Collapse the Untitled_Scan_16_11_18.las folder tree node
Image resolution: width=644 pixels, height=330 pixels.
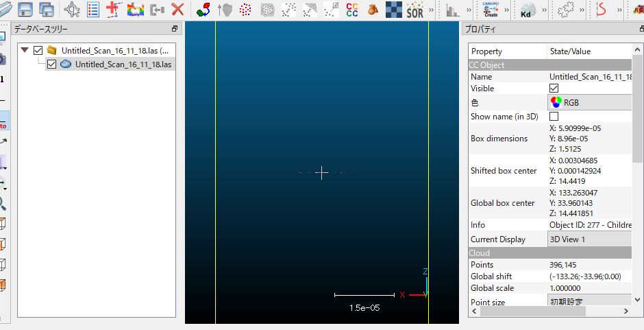tap(25, 50)
